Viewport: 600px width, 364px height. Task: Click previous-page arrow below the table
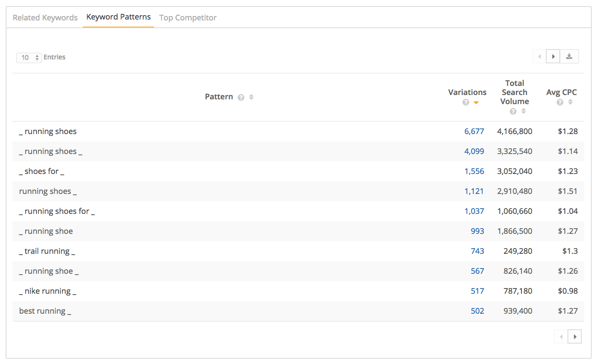[561, 336]
